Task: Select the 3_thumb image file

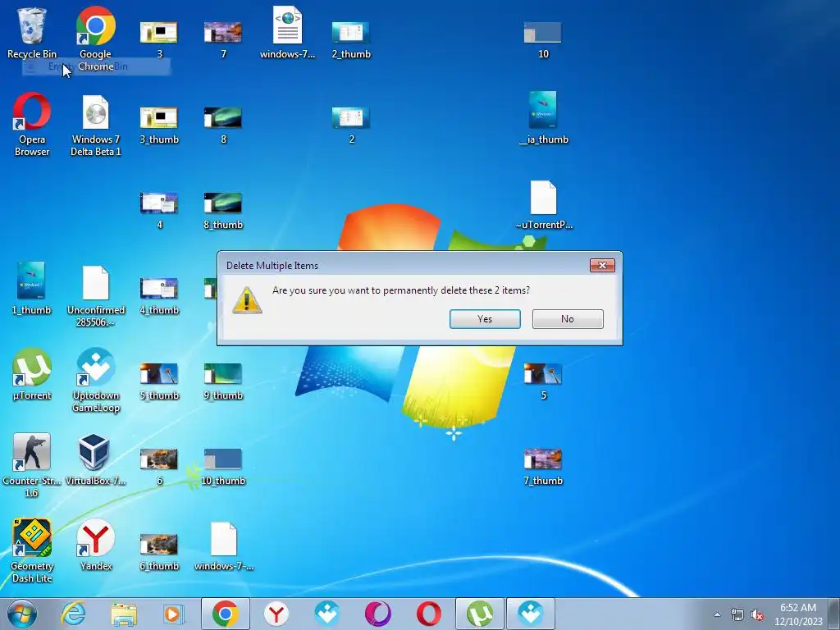Action: point(159,125)
